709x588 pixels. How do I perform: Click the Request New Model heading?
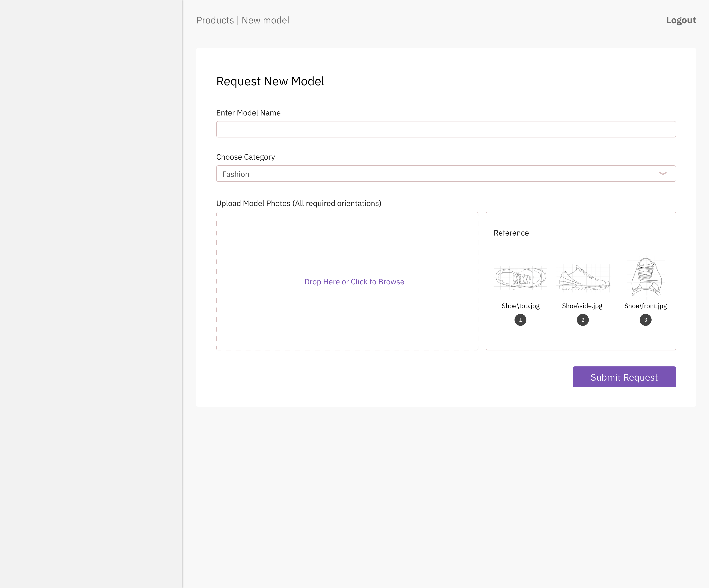270,81
